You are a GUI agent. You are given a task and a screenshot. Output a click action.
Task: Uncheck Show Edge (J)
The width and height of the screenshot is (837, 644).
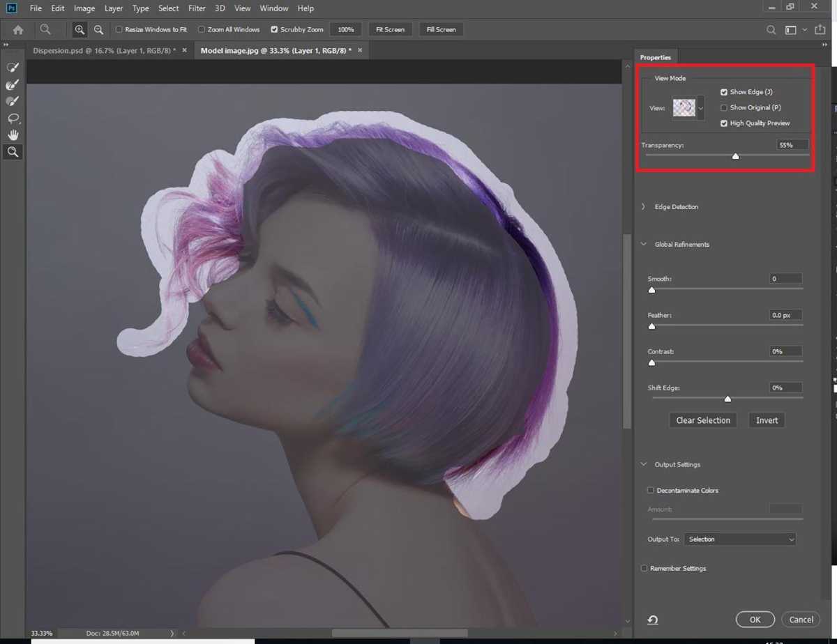pos(724,91)
